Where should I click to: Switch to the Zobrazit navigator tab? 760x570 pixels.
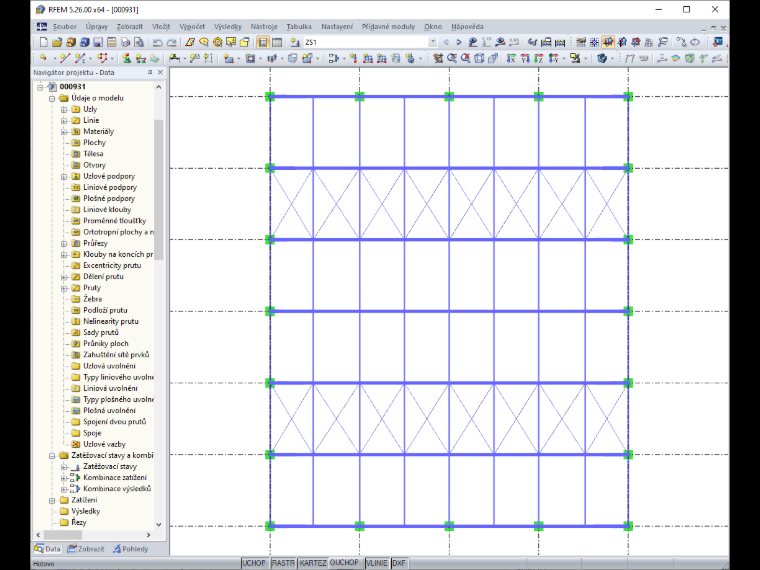(x=86, y=549)
